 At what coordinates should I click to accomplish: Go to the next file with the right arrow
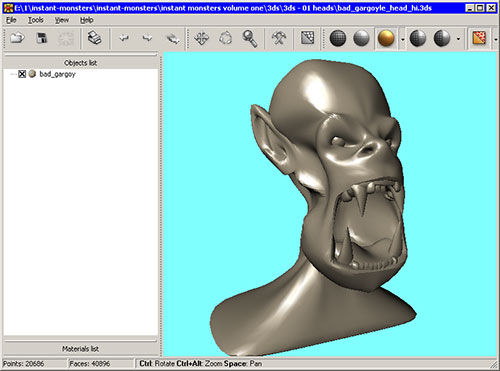(x=147, y=38)
